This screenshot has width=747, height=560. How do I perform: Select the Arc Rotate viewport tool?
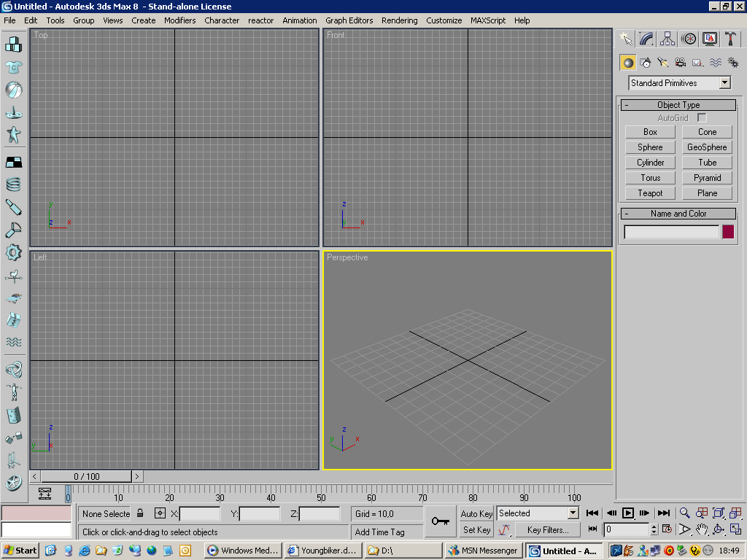click(719, 529)
